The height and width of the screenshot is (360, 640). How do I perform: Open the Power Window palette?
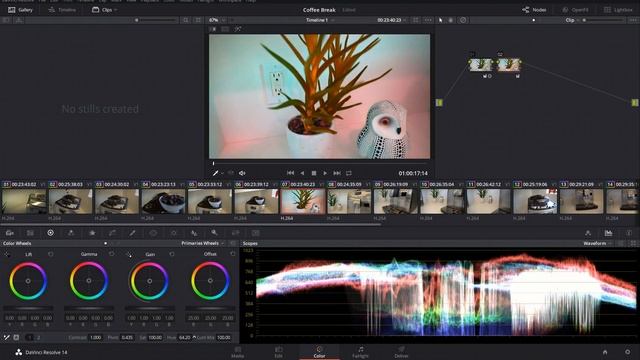point(153,233)
